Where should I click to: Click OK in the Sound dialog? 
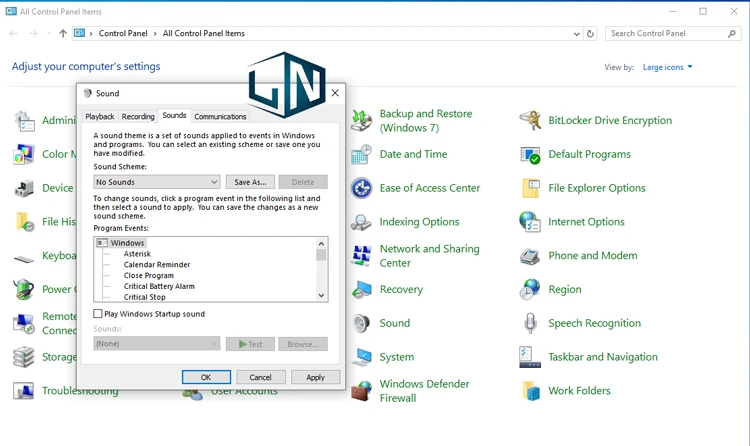coord(206,377)
